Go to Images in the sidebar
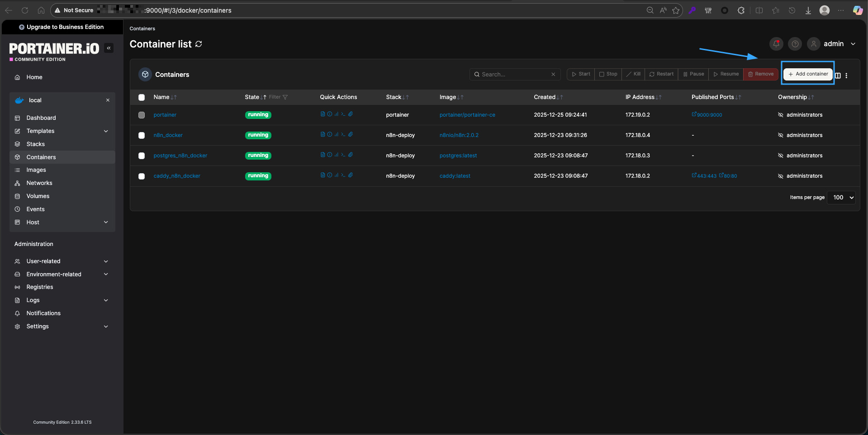This screenshot has width=868, height=435. pyautogui.click(x=36, y=170)
